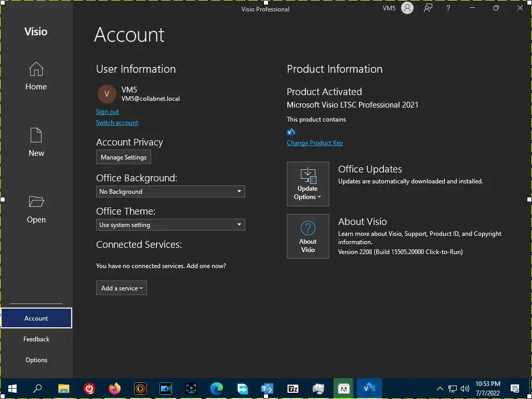Click the About Visio button
Viewport: 532px width, 399px height.
coord(308,236)
